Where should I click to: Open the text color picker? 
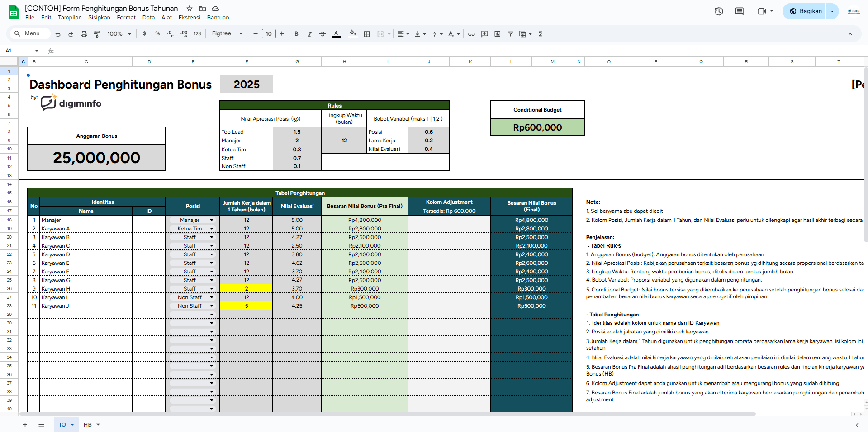pyautogui.click(x=336, y=33)
